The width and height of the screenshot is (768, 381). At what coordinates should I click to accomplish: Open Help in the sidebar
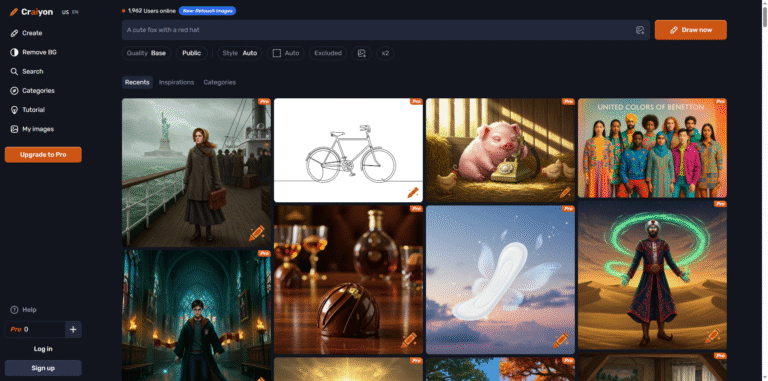click(24, 310)
